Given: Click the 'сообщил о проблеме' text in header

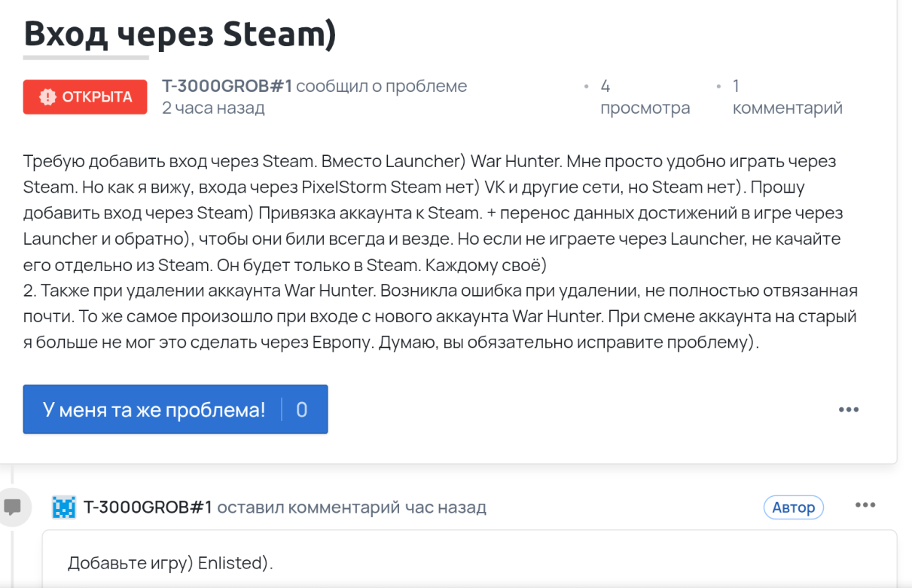Looking at the screenshot, I should 381,87.
